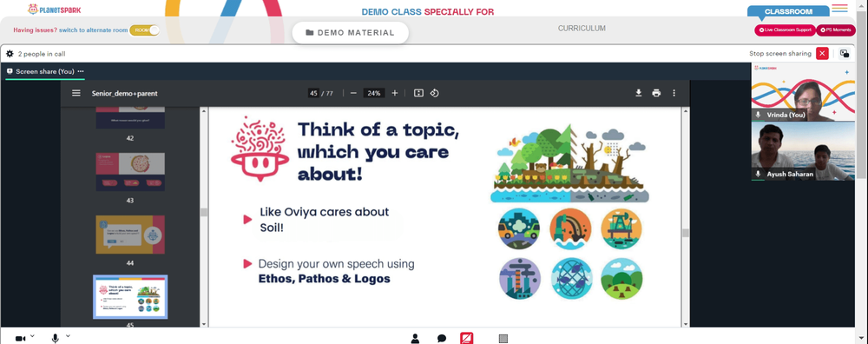Click the 'Stop screen sharing' label
This screenshot has height=344, width=868.
pos(780,54)
